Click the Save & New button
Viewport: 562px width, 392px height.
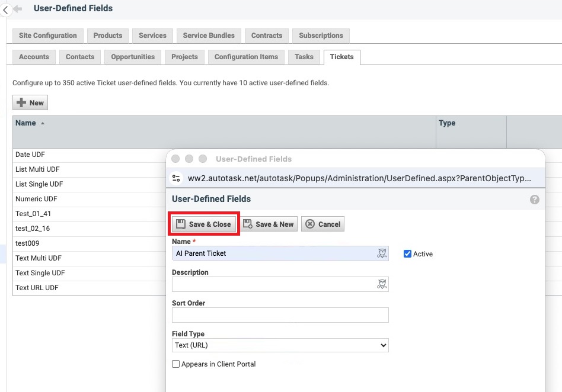[269, 224]
